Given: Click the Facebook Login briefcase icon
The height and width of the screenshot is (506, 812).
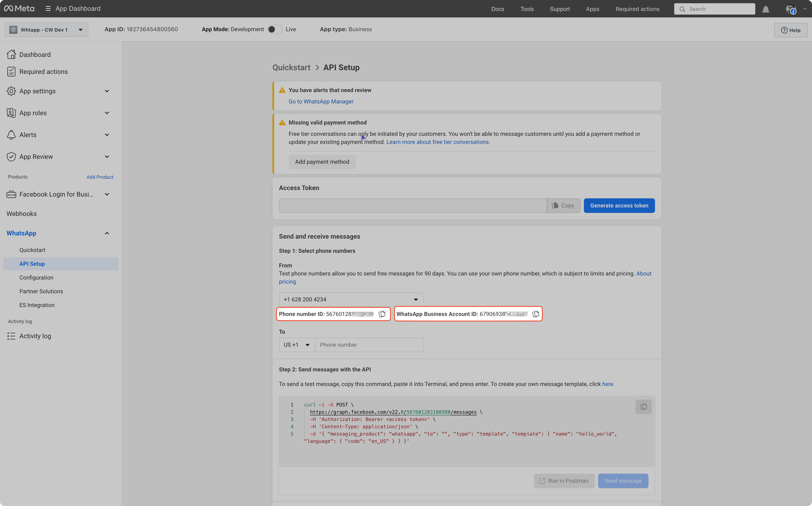Looking at the screenshot, I should point(11,195).
